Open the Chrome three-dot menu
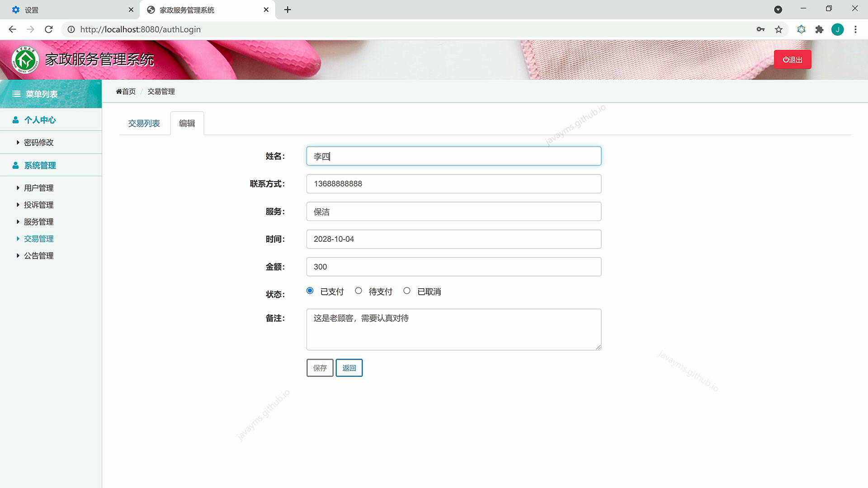The width and height of the screenshot is (868, 488). 855,29
